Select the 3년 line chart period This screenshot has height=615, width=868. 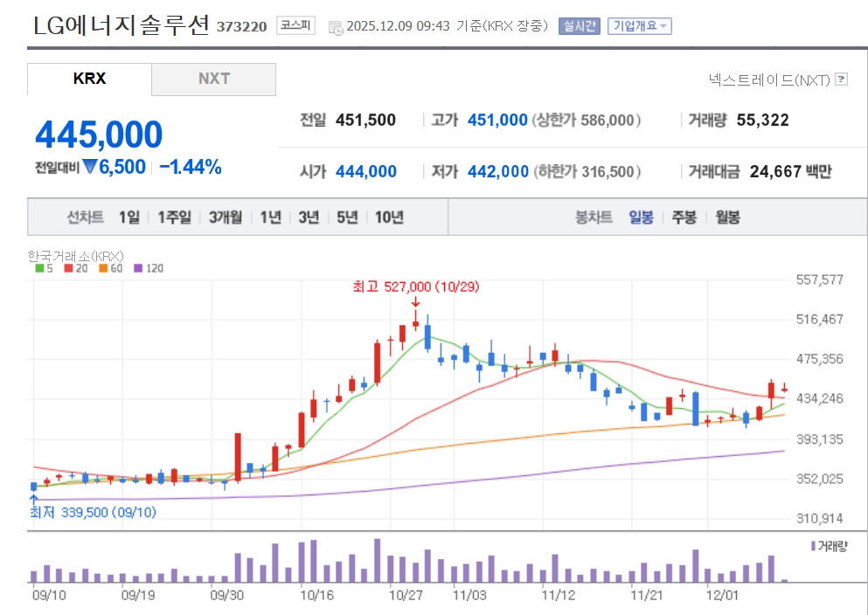pos(309,218)
